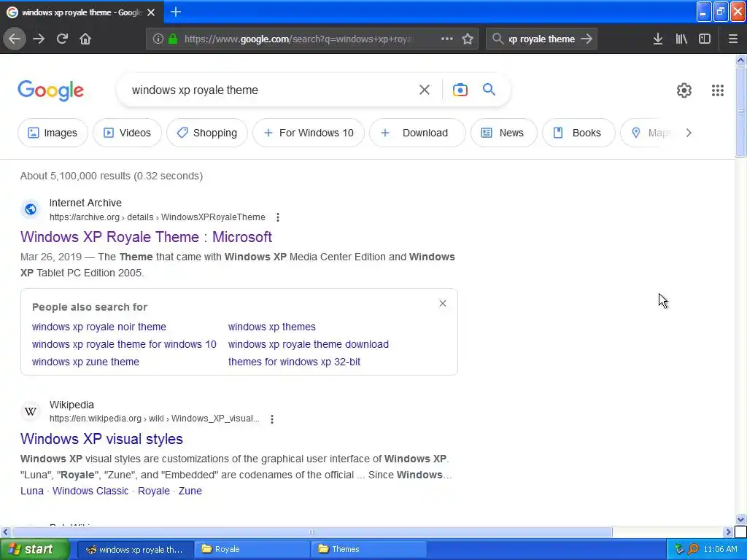Viewport: 747px width, 560px height.
Task: Add the For Windows 10 refinement
Action: click(309, 133)
